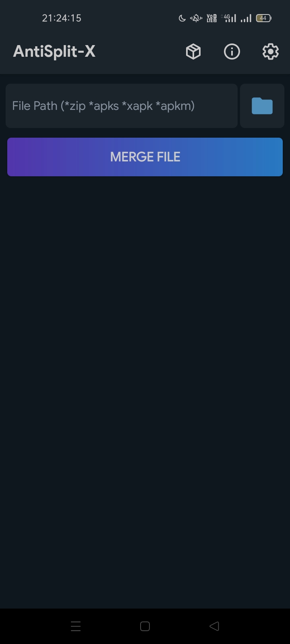290x644 pixels.
Task: Focus the File Path input field
Action: [122, 106]
